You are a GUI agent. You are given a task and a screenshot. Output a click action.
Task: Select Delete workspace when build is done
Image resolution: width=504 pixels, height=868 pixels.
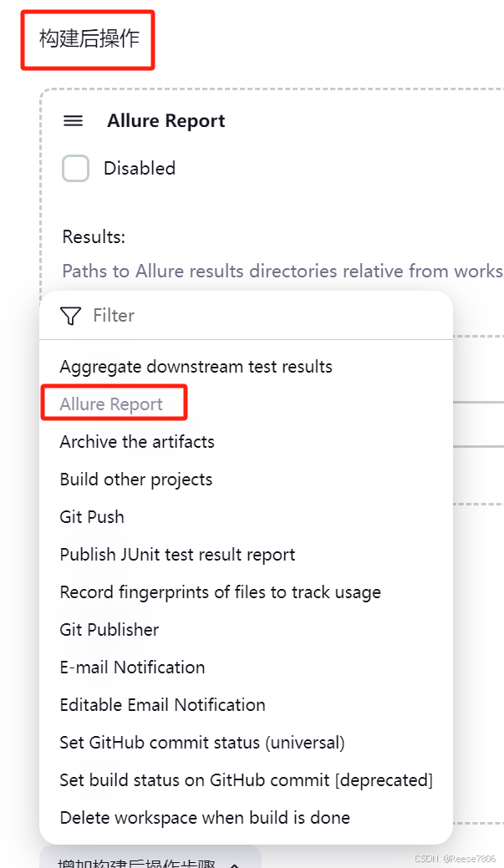[205, 818]
